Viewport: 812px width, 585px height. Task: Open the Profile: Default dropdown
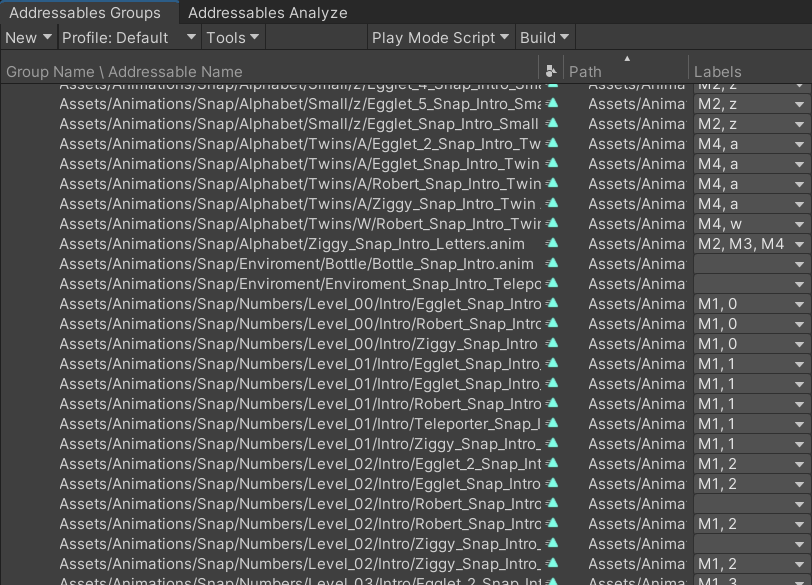point(129,38)
